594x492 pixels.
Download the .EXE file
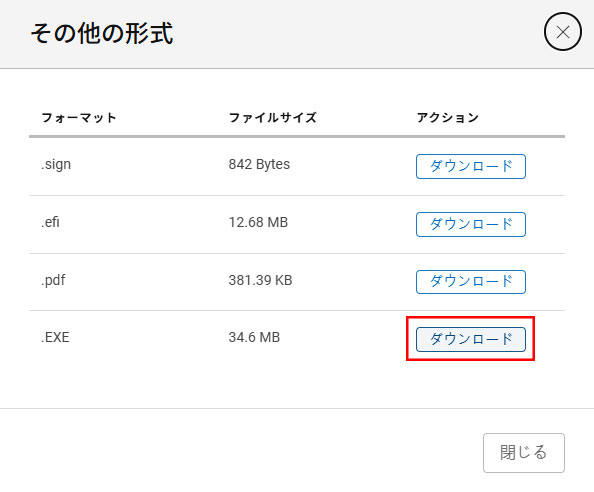(x=471, y=339)
